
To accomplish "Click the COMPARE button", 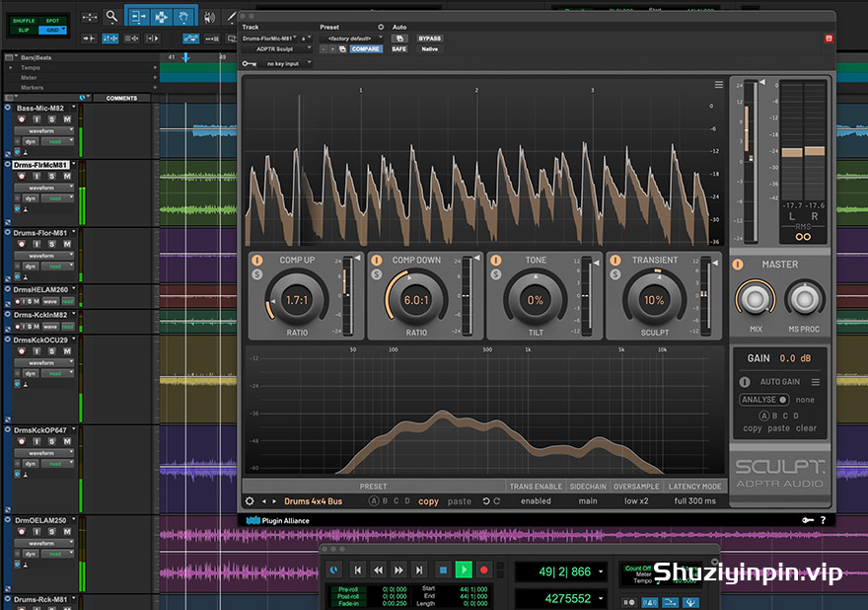I will point(365,48).
